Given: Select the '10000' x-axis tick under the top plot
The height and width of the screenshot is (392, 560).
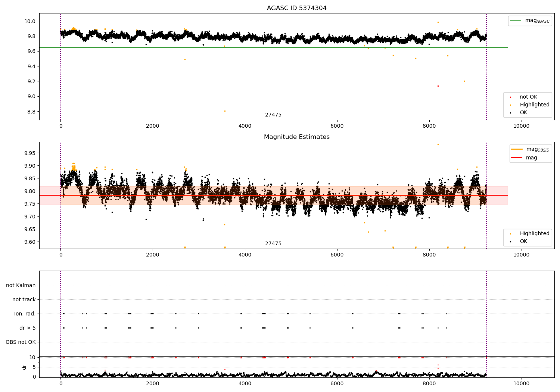Looking at the screenshot, I should pos(522,126).
